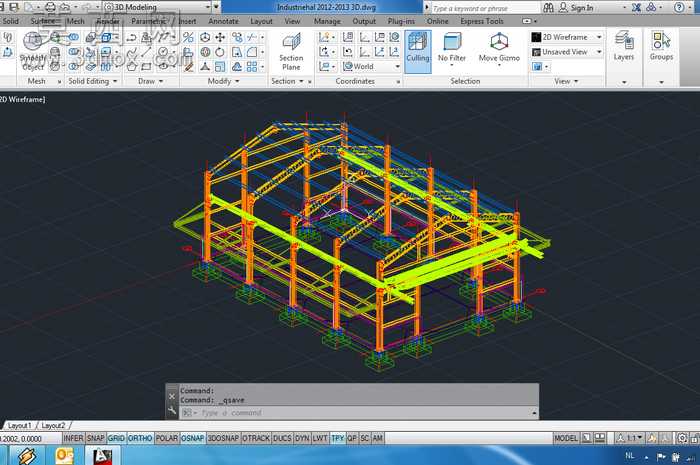Screen dimensions: 700x465
Task: Click the Quick View Drawings status icon
Action: (x=600, y=438)
